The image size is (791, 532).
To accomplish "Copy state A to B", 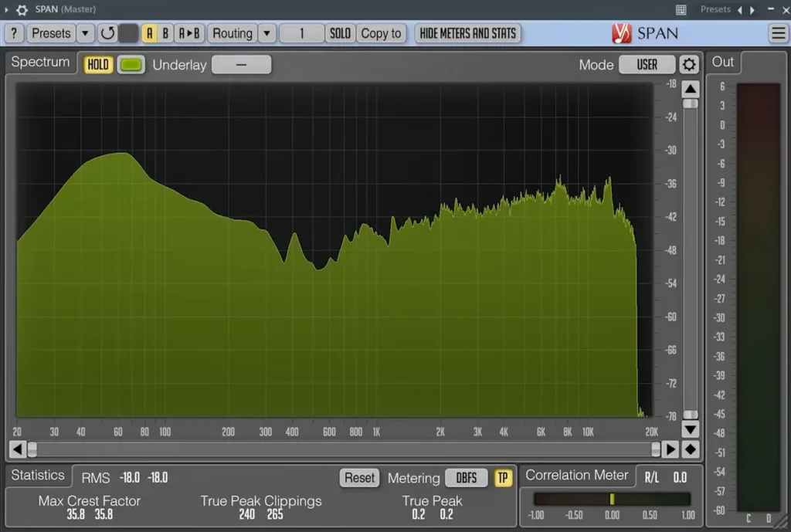I will (190, 33).
